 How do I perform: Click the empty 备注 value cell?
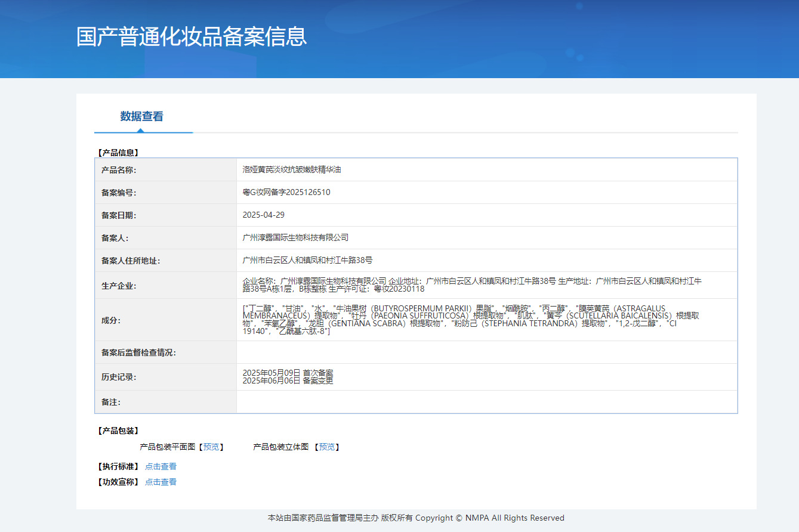(x=486, y=402)
